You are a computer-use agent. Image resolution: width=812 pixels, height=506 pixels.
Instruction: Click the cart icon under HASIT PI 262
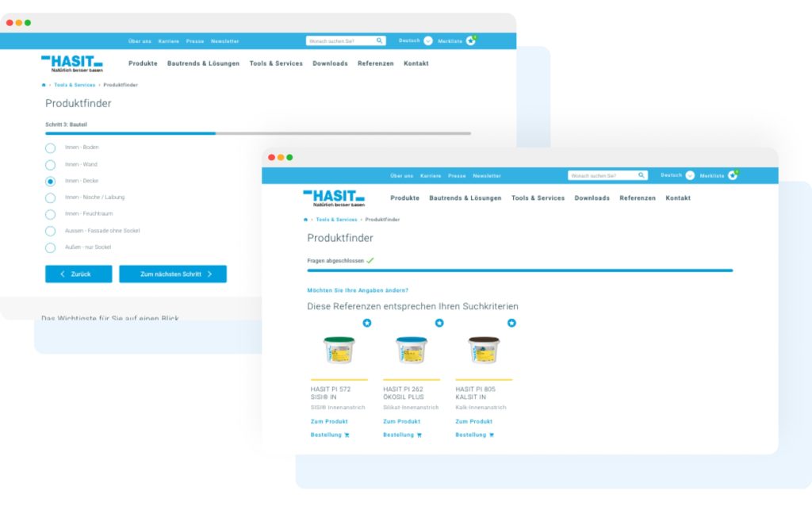coord(419,435)
